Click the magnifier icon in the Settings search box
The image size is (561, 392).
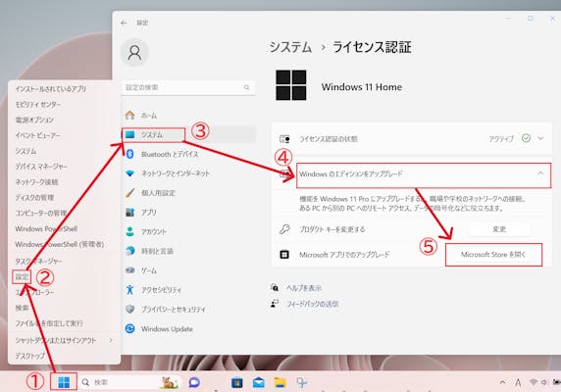(x=246, y=87)
